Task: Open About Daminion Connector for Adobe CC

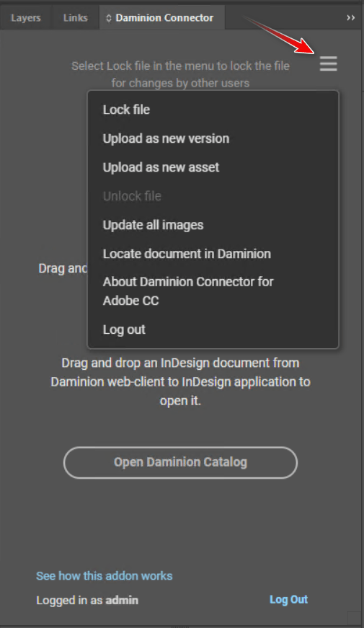Action: pos(188,291)
